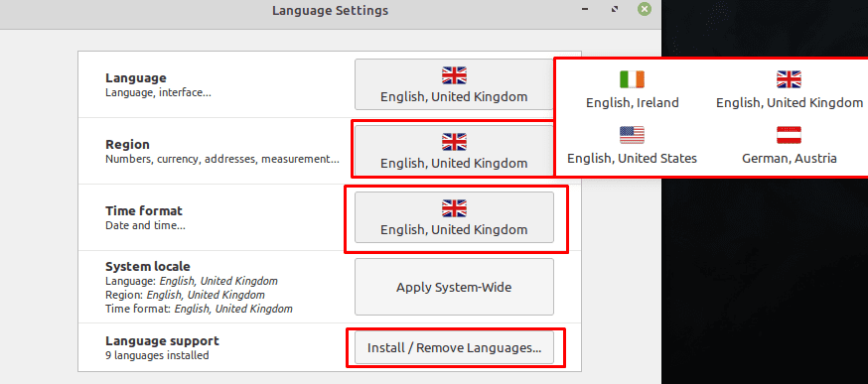Choose English, United Kingdom in popup
Image resolution: width=868 pixels, height=384 pixels.
pyautogui.click(x=789, y=89)
